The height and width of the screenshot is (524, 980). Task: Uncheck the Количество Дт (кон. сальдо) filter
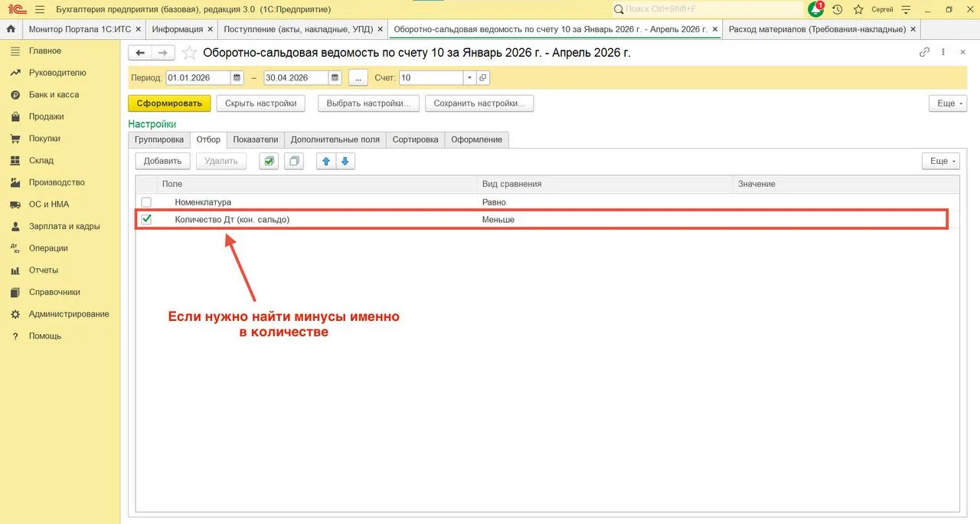click(146, 219)
